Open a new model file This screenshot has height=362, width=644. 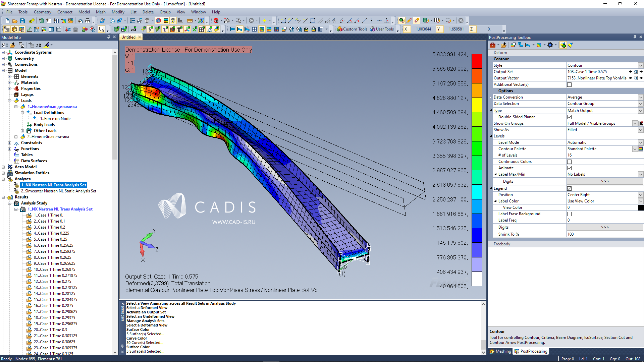7,20
